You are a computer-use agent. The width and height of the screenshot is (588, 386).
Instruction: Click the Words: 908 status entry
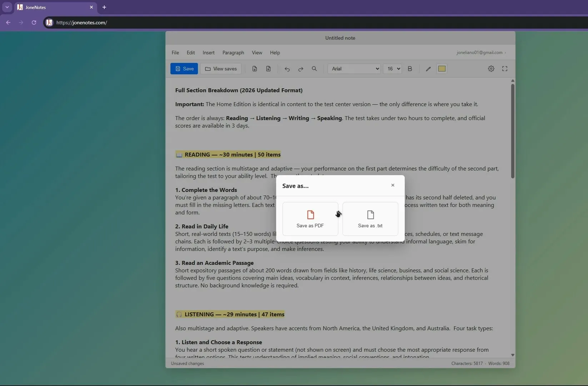[x=499, y=363]
